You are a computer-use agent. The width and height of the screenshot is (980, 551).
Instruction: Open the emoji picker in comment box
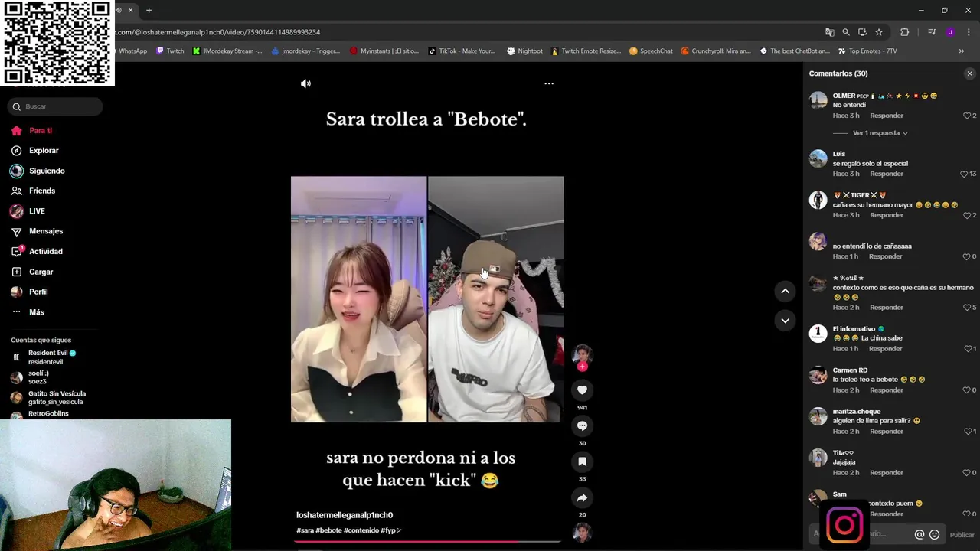pyautogui.click(x=934, y=535)
